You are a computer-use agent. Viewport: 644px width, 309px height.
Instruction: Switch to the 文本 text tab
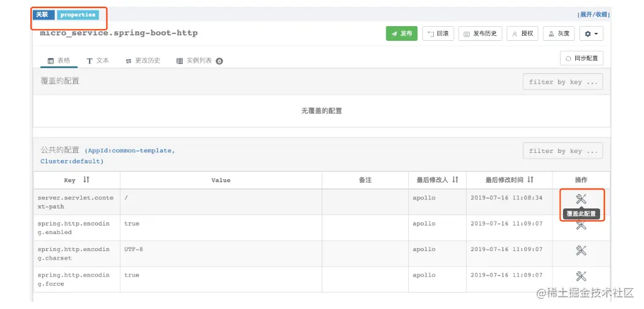pyautogui.click(x=98, y=61)
